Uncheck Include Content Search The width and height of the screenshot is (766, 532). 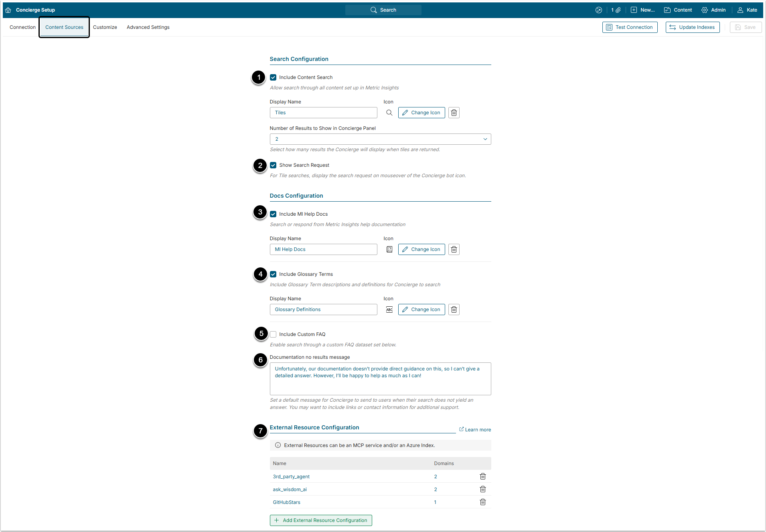tap(273, 77)
